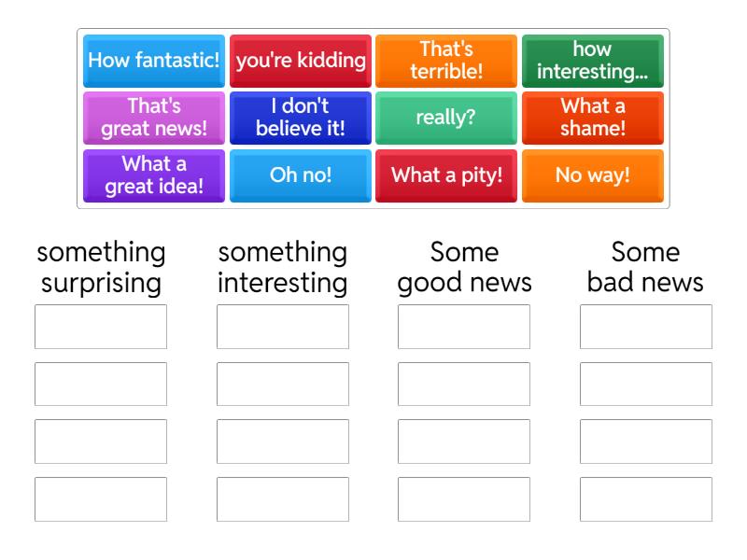
Task: Click the bottom empty slot under 'something surprising'
Action: click(x=101, y=499)
